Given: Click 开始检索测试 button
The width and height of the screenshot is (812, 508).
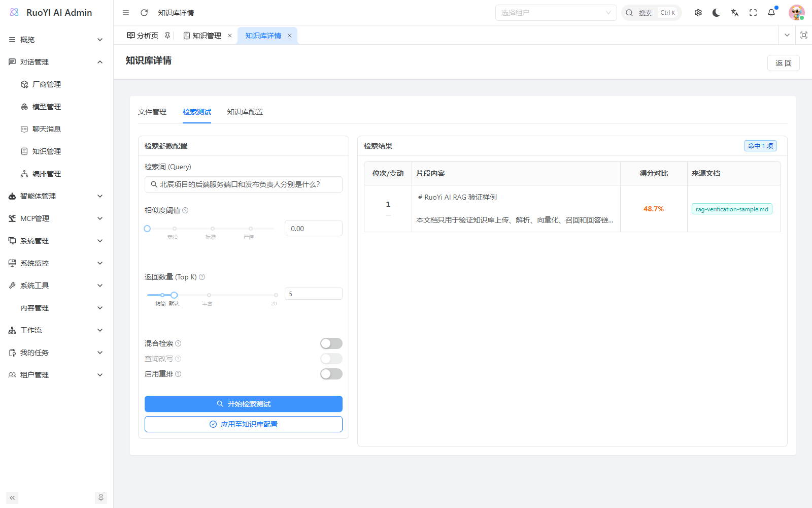Looking at the screenshot, I should [244, 404].
